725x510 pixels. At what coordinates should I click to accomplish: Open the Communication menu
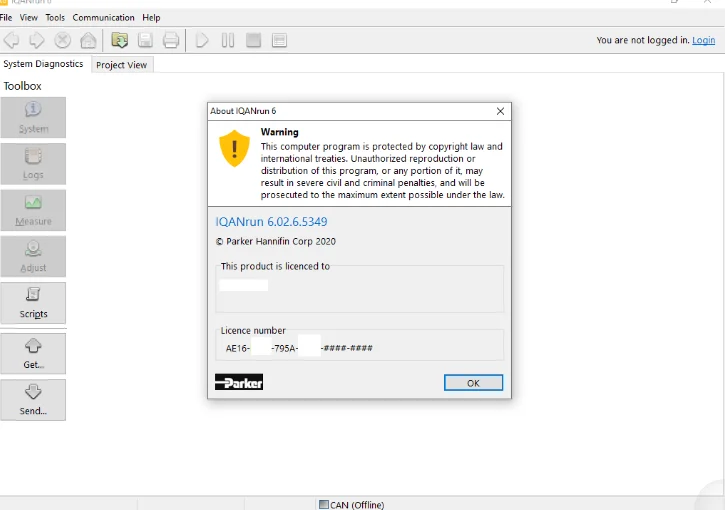[104, 18]
